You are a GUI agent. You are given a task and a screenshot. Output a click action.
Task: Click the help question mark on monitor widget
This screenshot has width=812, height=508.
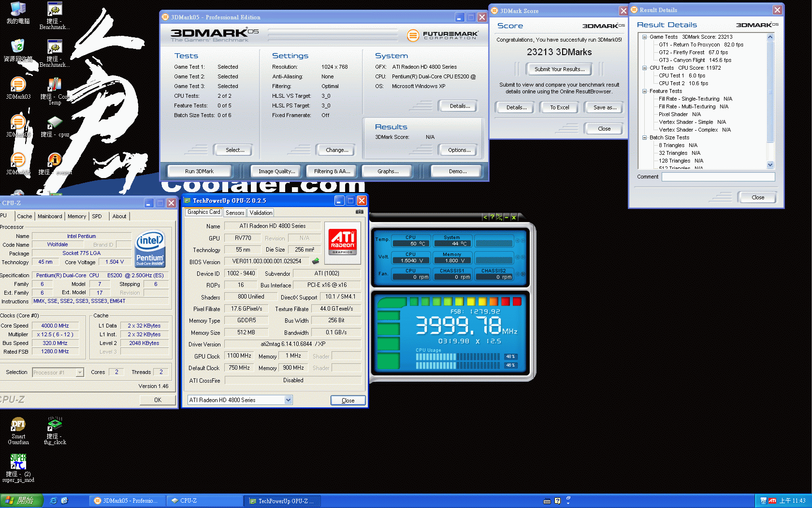pyautogui.click(x=492, y=217)
